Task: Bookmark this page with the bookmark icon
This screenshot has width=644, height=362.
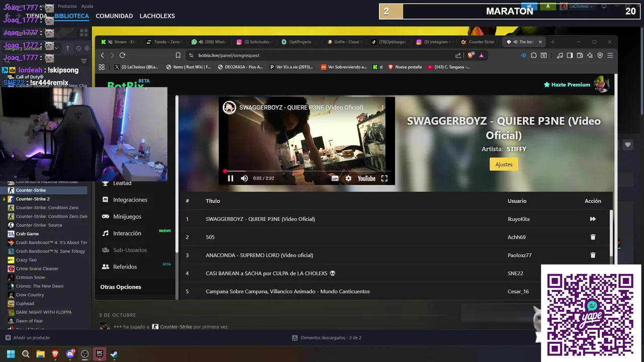Action: click(178, 55)
